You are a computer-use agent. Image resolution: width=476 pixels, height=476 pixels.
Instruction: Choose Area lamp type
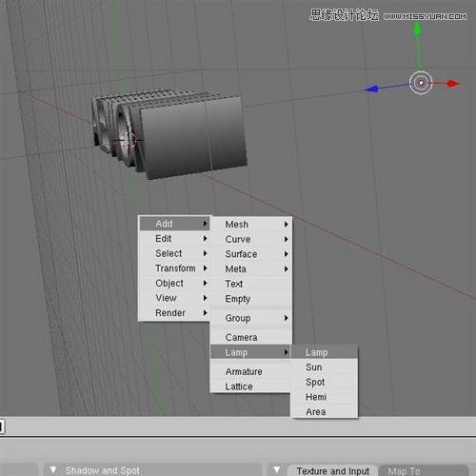325,412
